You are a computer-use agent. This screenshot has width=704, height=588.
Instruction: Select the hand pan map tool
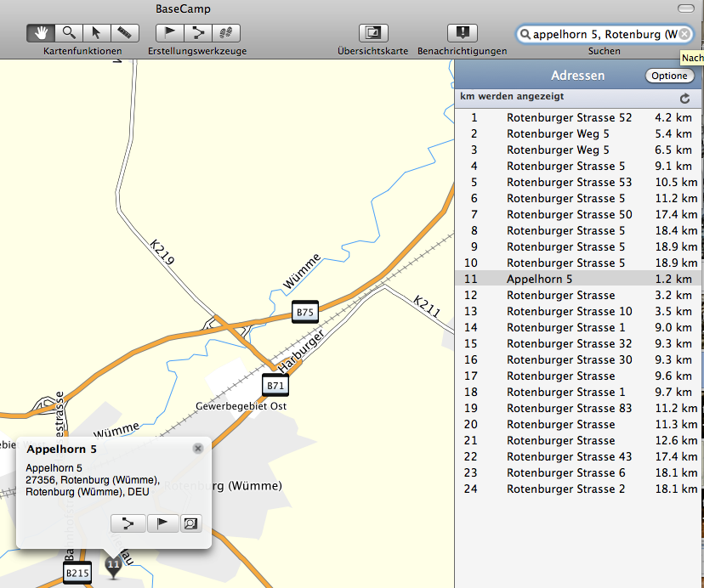tap(41, 33)
